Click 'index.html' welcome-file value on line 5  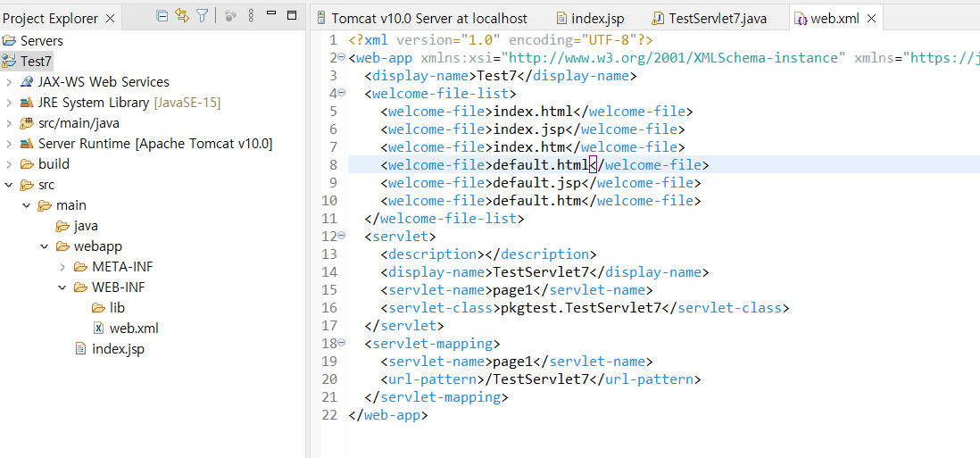pos(533,112)
